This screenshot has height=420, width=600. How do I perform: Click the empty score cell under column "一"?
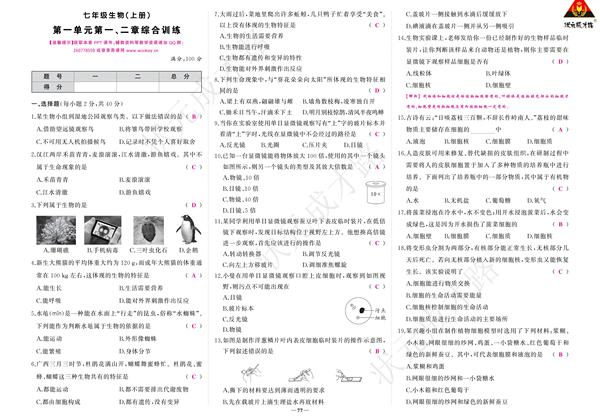click(x=95, y=87)
